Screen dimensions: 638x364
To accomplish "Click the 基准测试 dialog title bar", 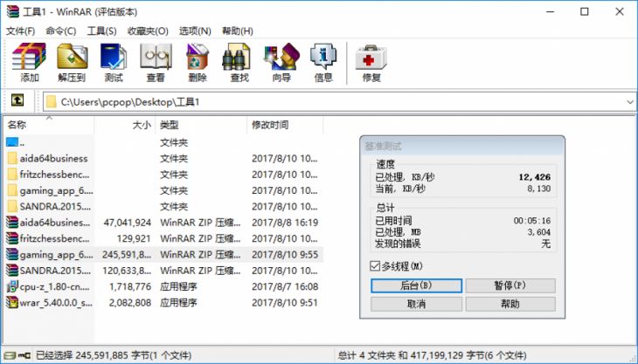I will tap(462, 146).
